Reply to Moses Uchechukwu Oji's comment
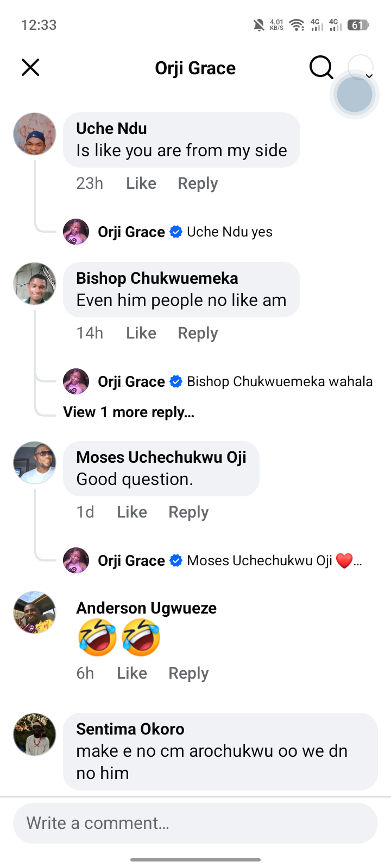 click(188, 512)
